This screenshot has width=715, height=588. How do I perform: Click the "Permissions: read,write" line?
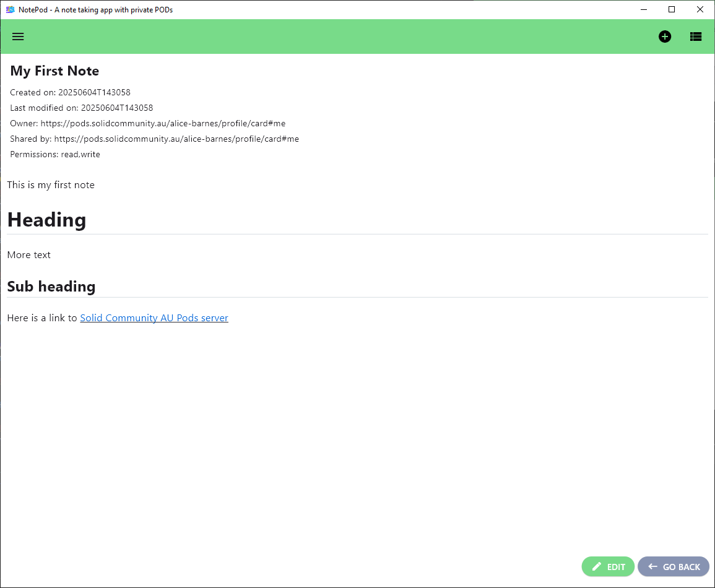55,155
